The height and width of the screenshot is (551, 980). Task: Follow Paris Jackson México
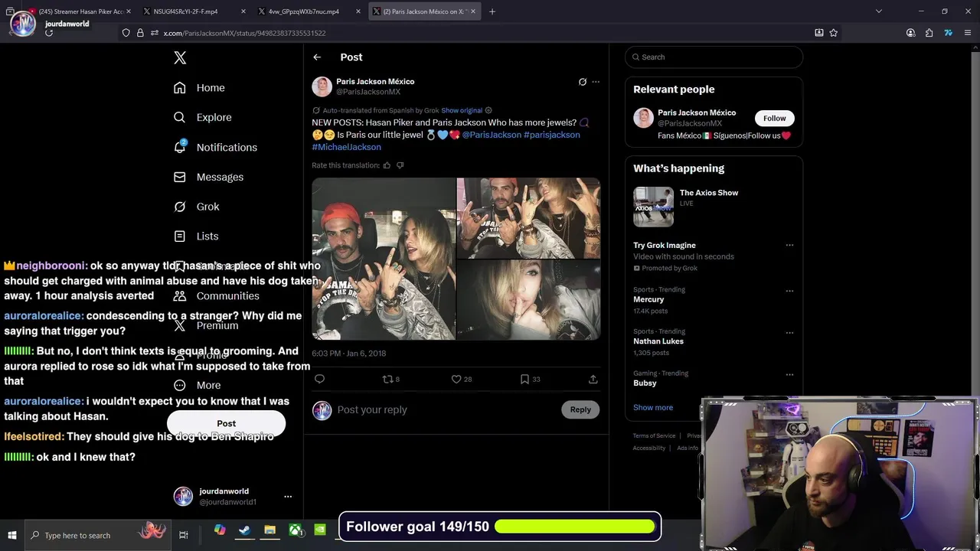coord(774,118)
